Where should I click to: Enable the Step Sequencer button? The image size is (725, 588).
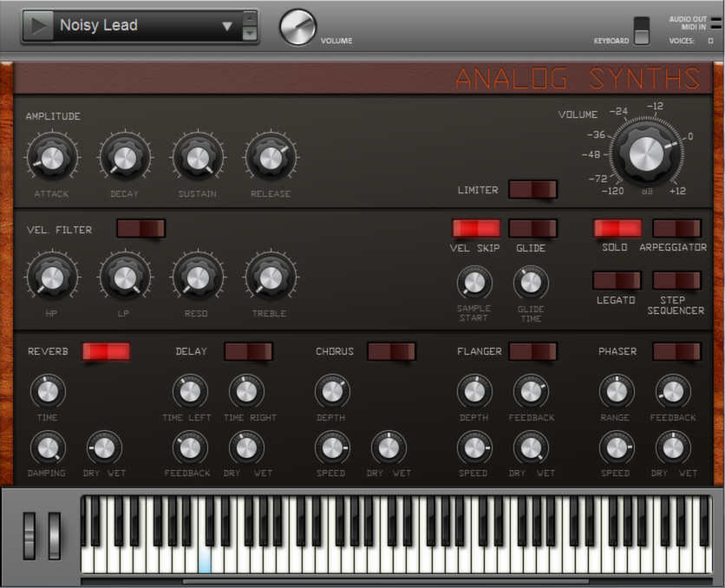(676, 280)
